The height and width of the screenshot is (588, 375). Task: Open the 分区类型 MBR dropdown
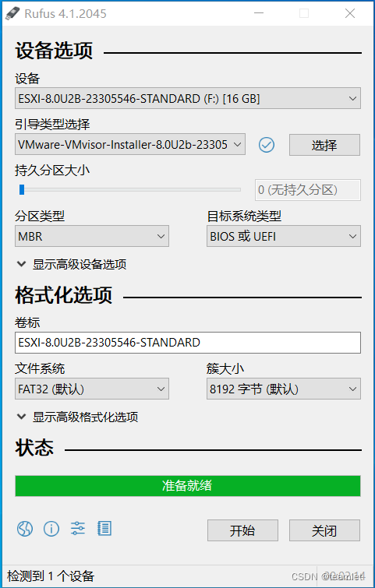tap(92, 236)
